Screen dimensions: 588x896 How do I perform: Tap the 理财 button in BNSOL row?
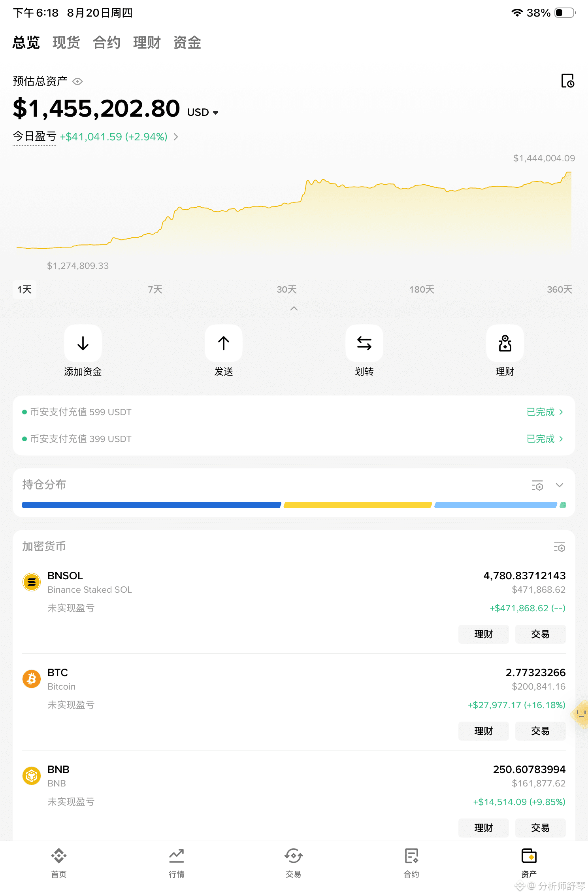pyautogui.click(x=484, y=634)
